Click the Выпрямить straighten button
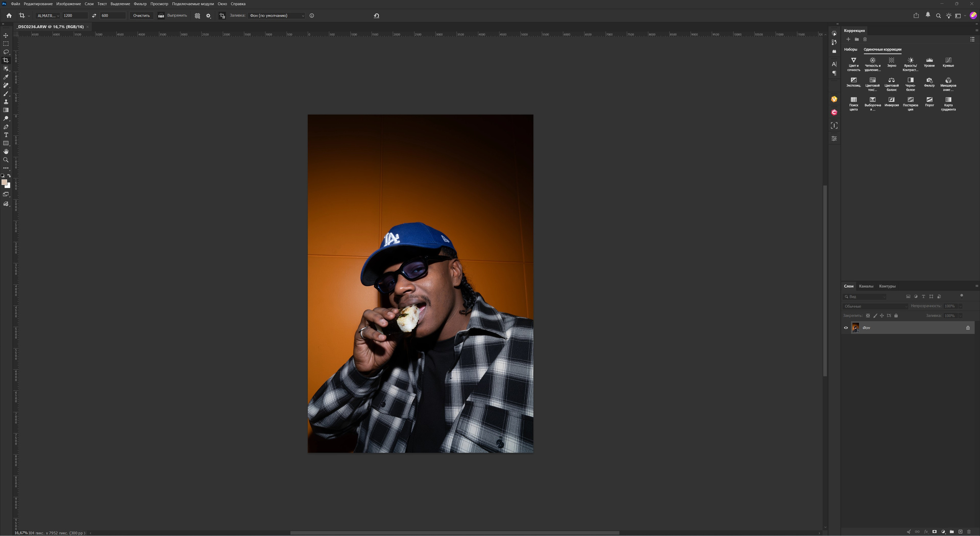 (173, 16)
